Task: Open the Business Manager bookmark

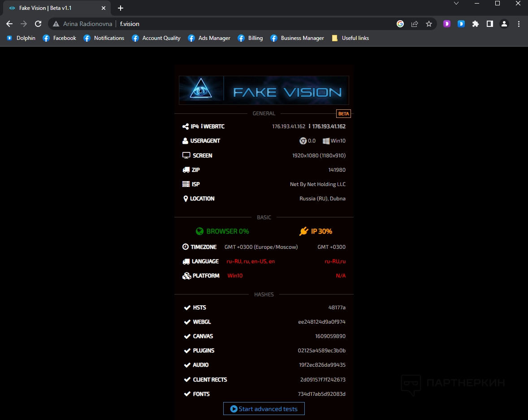Action: coord(297,38)
